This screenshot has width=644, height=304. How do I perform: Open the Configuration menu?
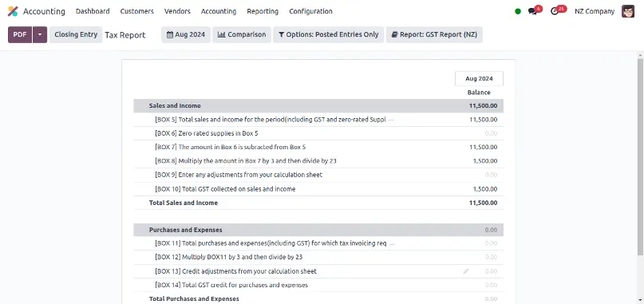pos(310,11)
